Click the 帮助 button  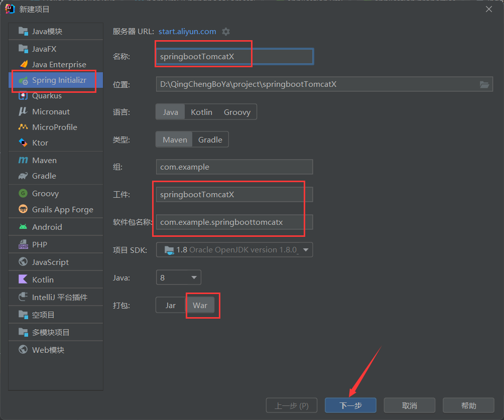469,405
